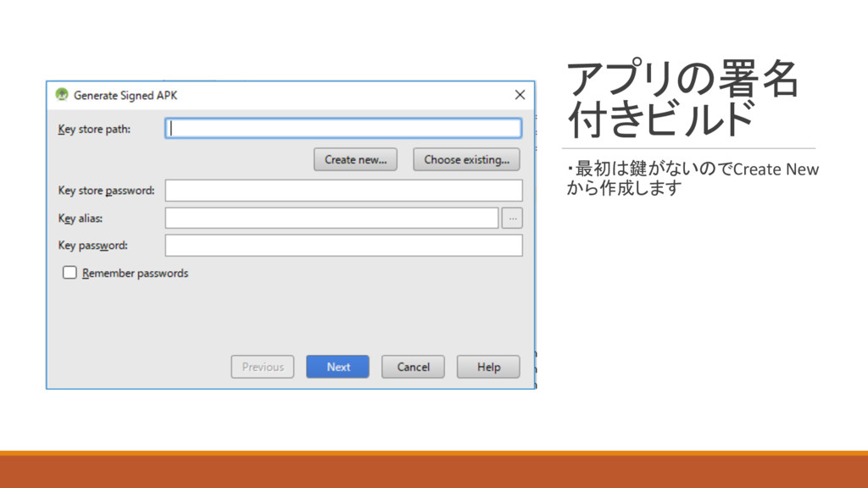Enable the Remember passwords checkbox
Viewport: 868px width, 488px height.
70,272
